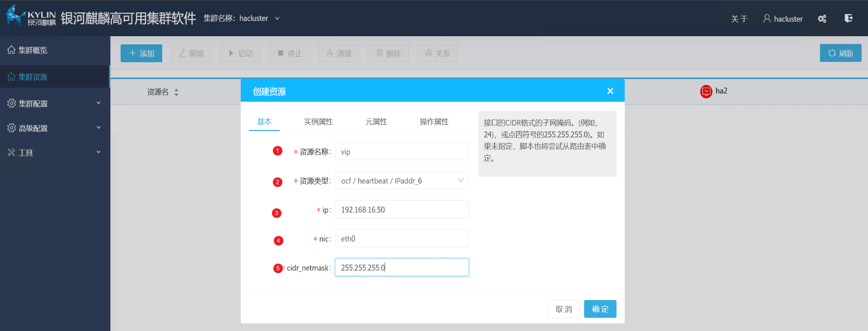Open the settings gears icon in header

[x=822, y=19]
